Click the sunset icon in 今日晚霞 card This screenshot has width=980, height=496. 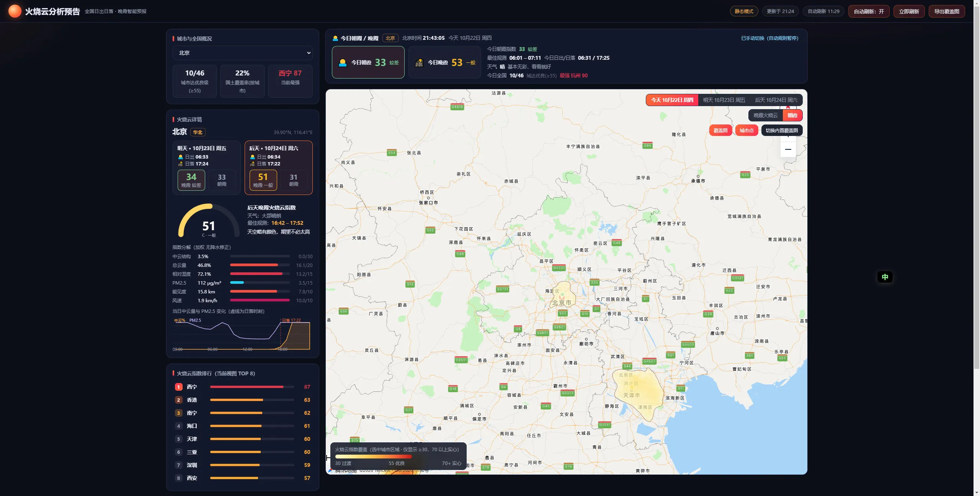tap(419, 63)
